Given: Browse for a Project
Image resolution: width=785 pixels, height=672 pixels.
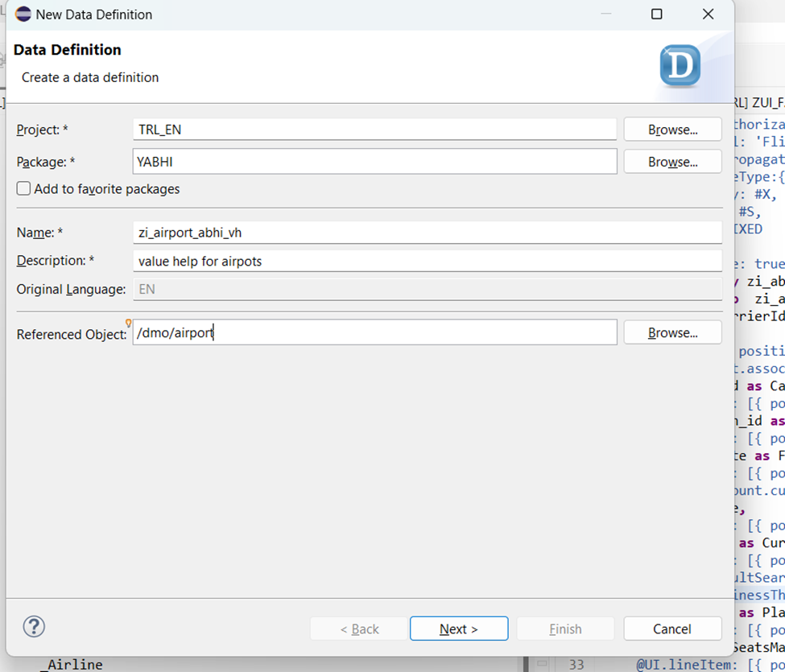Looking at the screenshot, I should pyautogui.click(x=672, y=130).
